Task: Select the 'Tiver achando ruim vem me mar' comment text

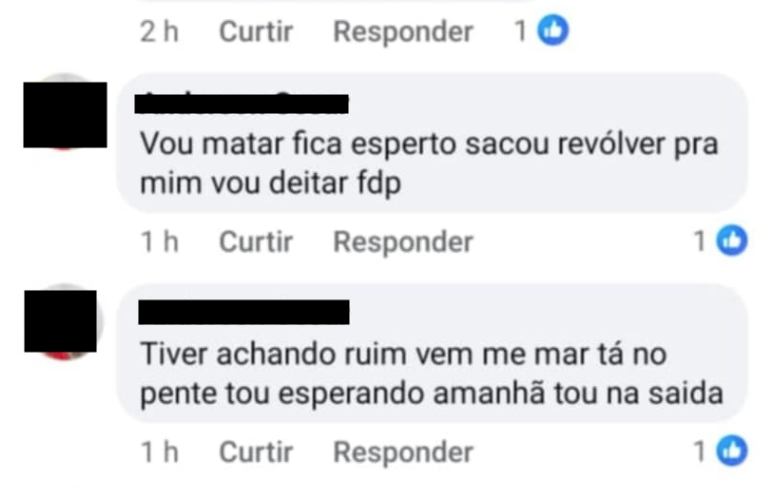Action: point(430,373)
